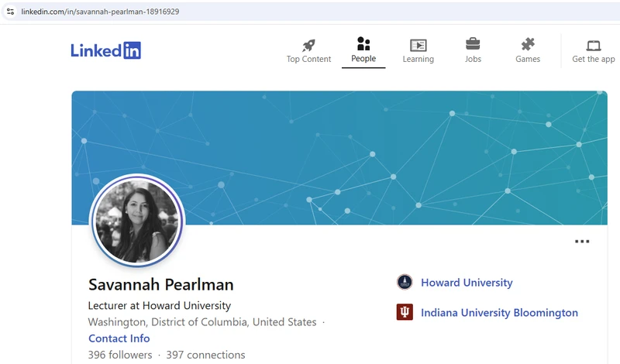Click the Jobs label
Screen dimensions: 620x364
coord(473,59)
